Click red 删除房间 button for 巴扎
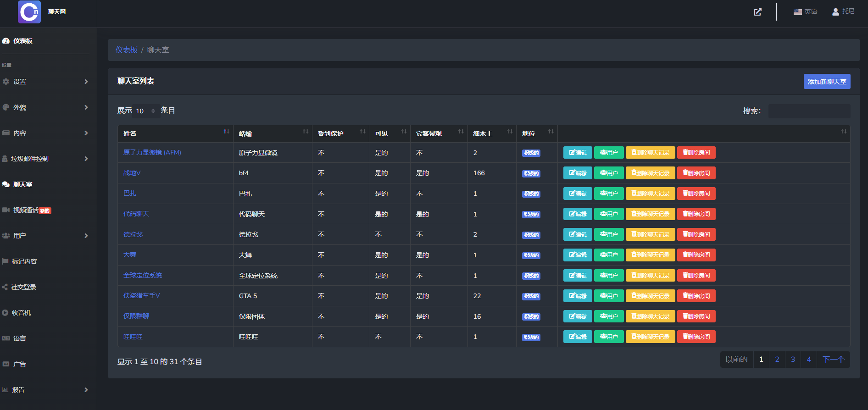868x410 pixels. click(x=696, y=194)
